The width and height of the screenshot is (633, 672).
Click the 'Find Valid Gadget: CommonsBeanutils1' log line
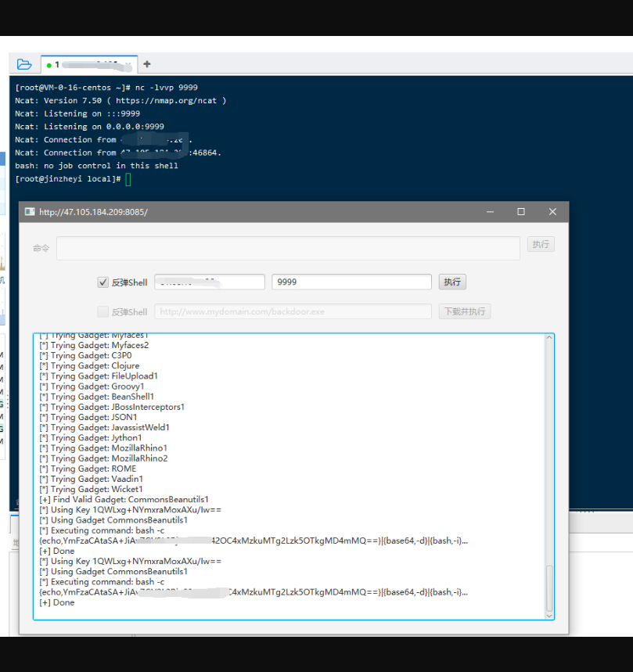point(124,499)
